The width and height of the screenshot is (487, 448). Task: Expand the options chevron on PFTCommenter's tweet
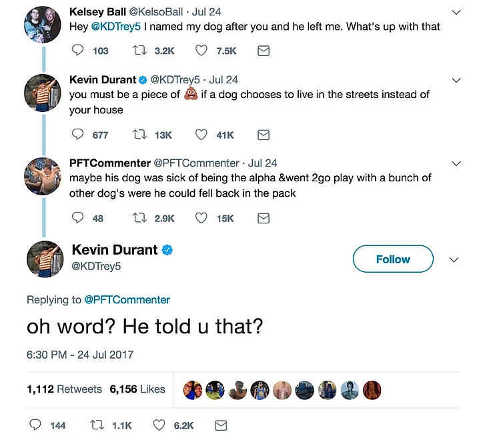[x=456, y=163]
